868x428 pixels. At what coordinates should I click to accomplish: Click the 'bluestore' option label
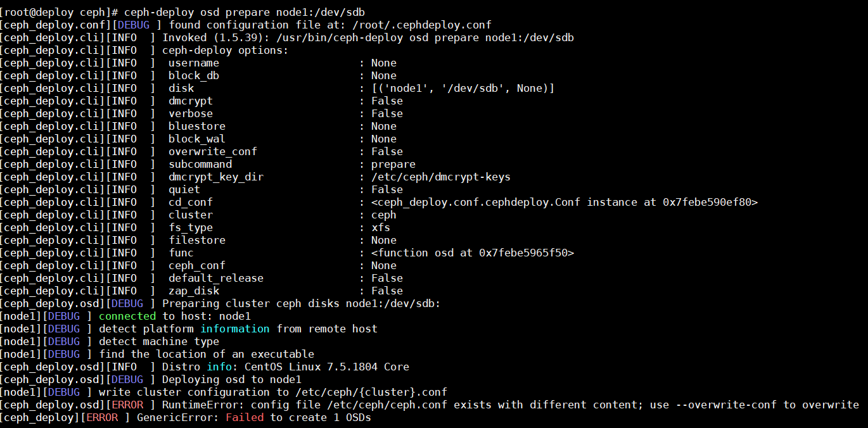click(197, 126)
